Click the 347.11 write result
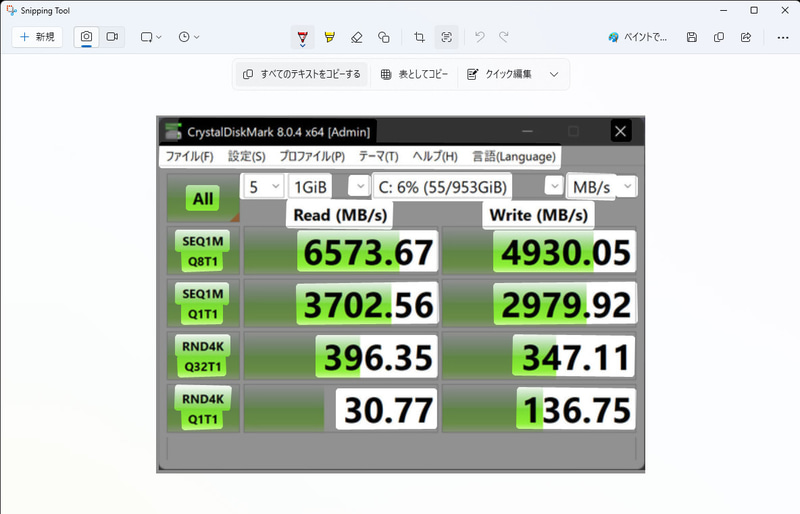The image size is (800, 514). pos(539,356)
